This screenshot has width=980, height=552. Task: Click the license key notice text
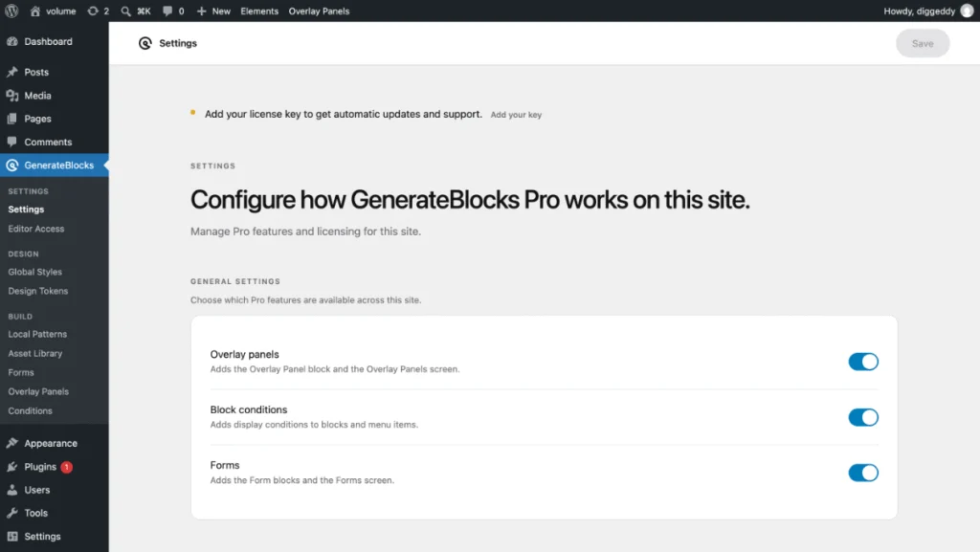tap(344, 114)
